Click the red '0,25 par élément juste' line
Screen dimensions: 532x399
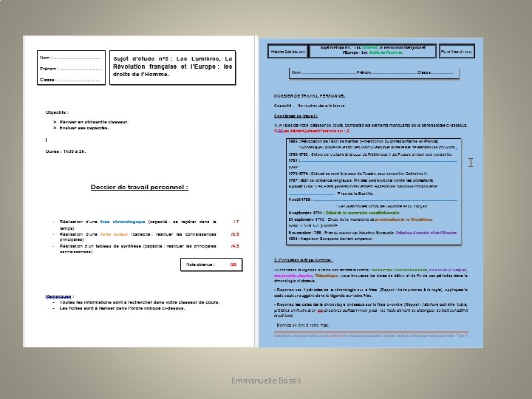point(312,131)
